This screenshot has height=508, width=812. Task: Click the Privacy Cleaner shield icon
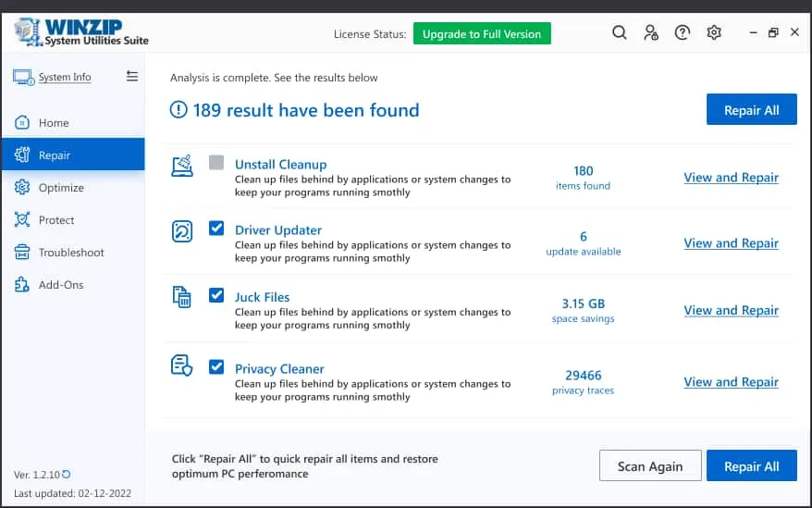[182, 366]
